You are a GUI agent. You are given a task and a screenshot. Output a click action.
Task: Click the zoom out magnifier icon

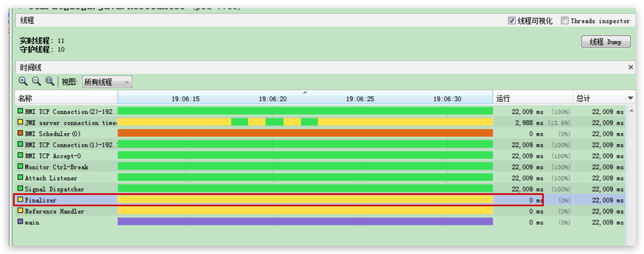(36, 81)
